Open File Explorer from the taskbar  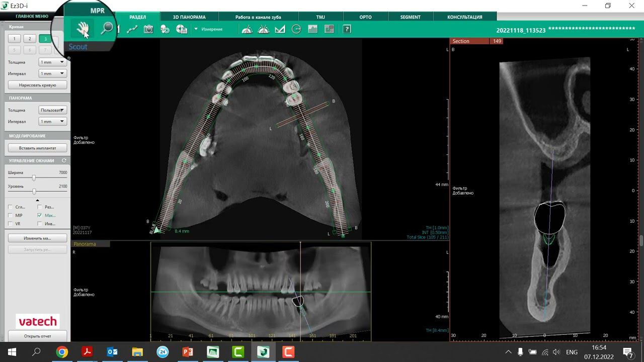click(137, 352)
